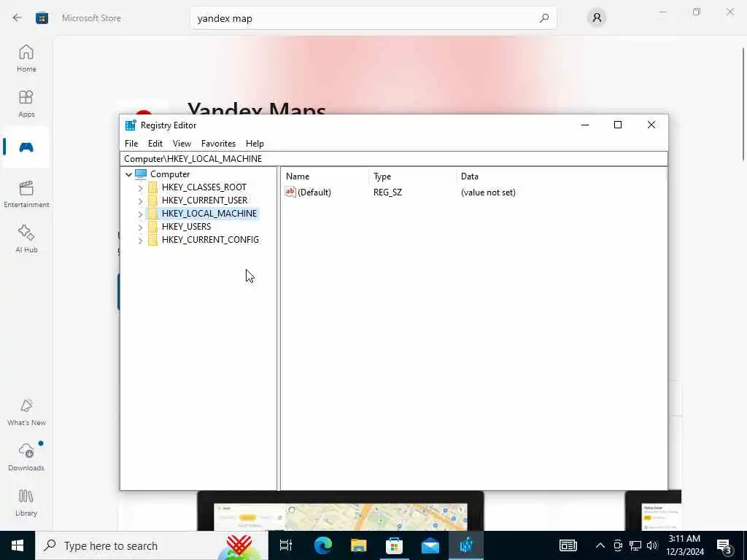Select HKEY_CURRENT_USER in the tree
This screenshot has width=747, height=560.
coord(204,200)
